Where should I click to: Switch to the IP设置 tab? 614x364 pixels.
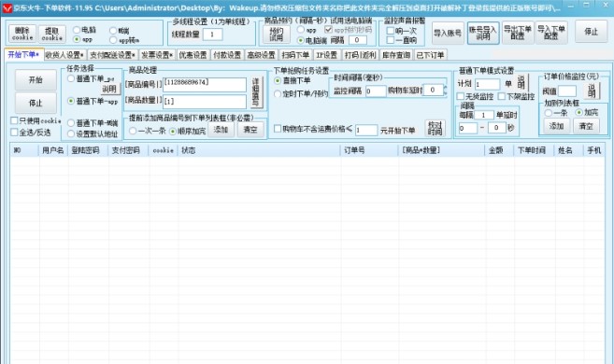pos(327,55)
